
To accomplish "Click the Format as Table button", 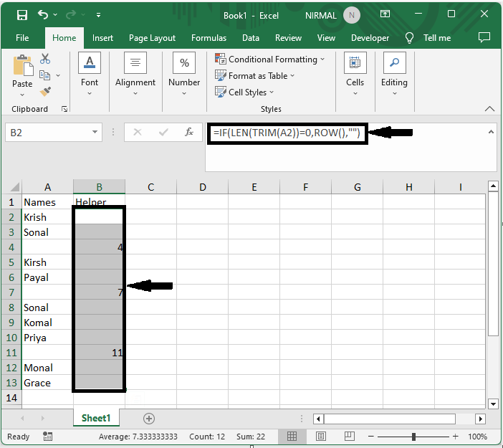I will 254,76.
